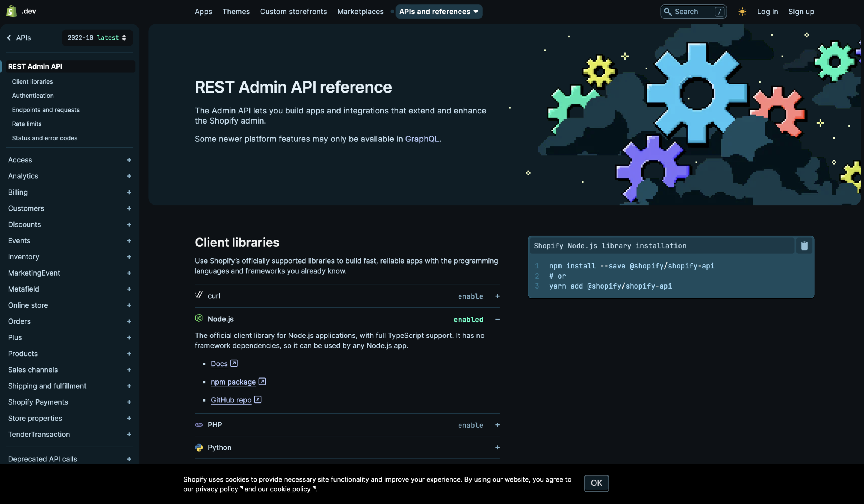The height and width of the screenshot is (504, 864).
Task: Click the Shopify bag logo icon
Action: click(x=12, y=11)
